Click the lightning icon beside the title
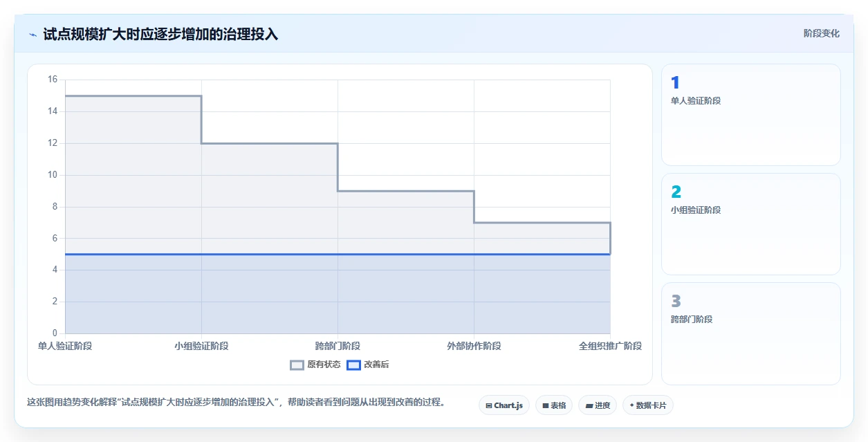 (33, 35)
